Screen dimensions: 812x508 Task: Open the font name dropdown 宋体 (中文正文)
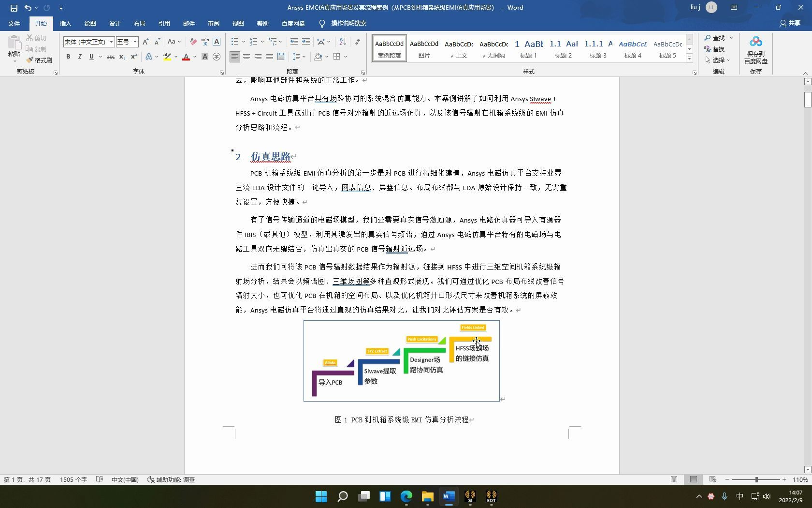[x=111, y=42]
